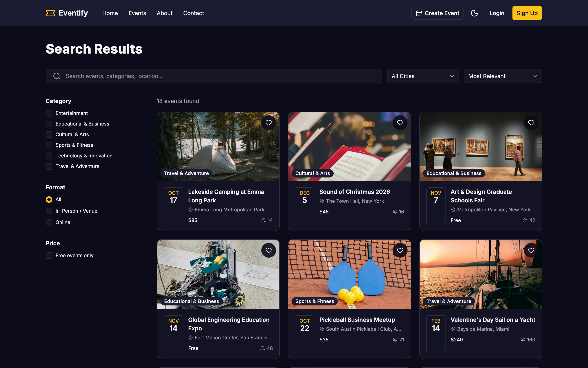This screenshot has height=368, width=588.
Task: Open the Most Relevant sort dropdown
Action: (x=503, y=76)
